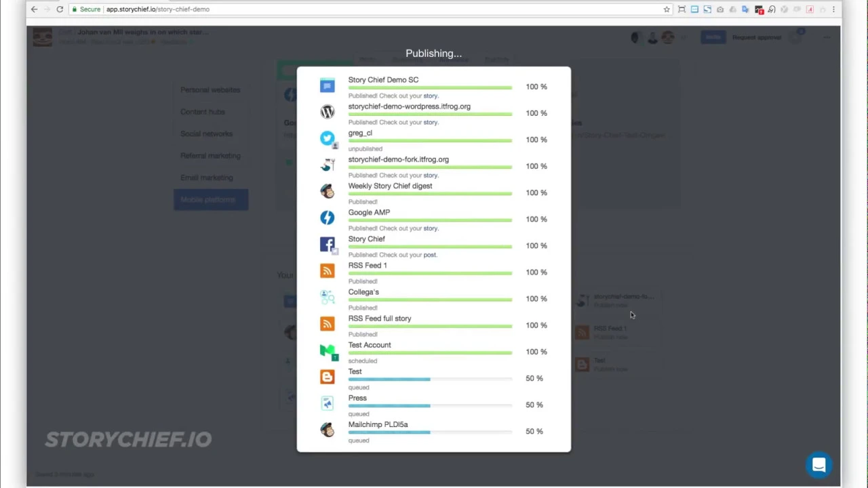Screen dimensions: 868x488
Task: Click the Mailchimp icon for Weekly Story Chief digest
Action: click(x=328, y=191)
